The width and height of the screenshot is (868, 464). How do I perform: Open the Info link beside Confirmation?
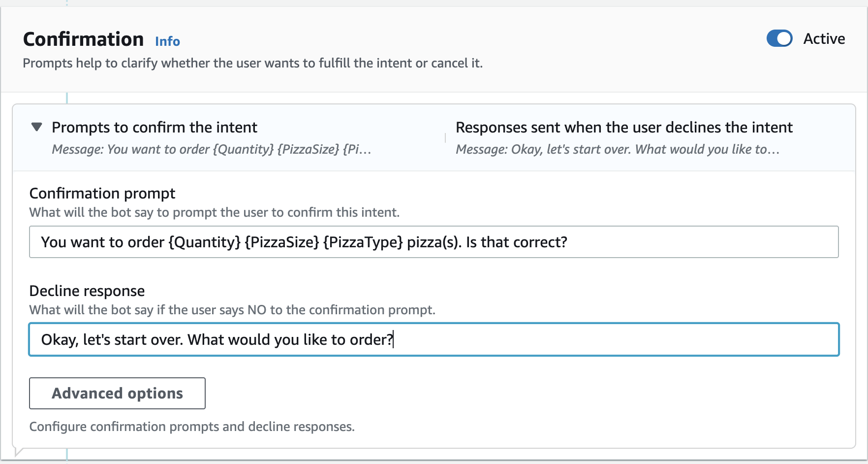pyautogui.click(x=167, y=41)
